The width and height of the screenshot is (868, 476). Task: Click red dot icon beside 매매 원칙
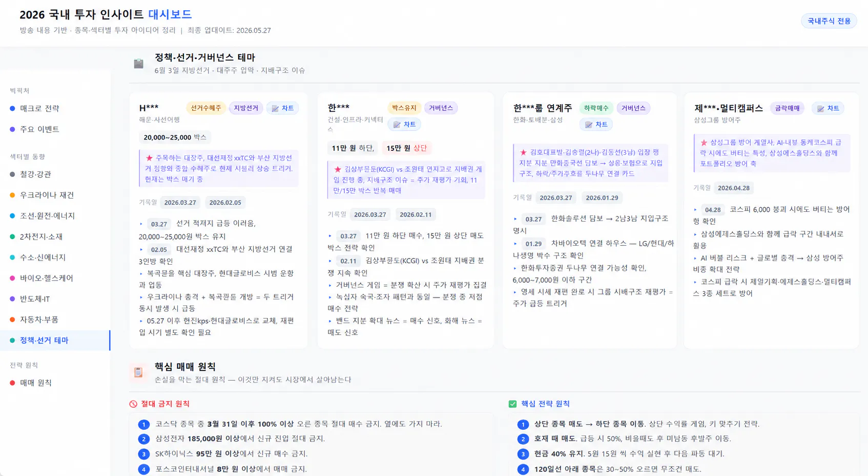pyautogui.click(x=12, y=383)
